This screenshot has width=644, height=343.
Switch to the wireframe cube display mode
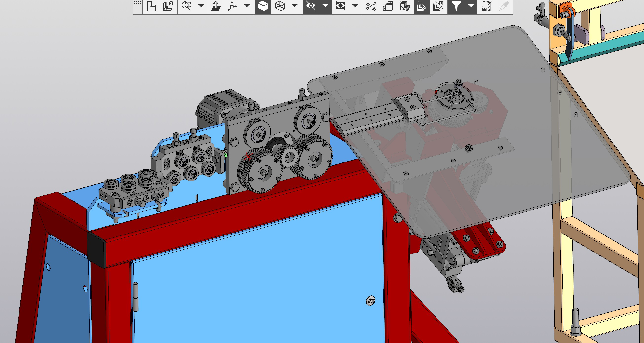pyautogui.click(x=280, y=6)
